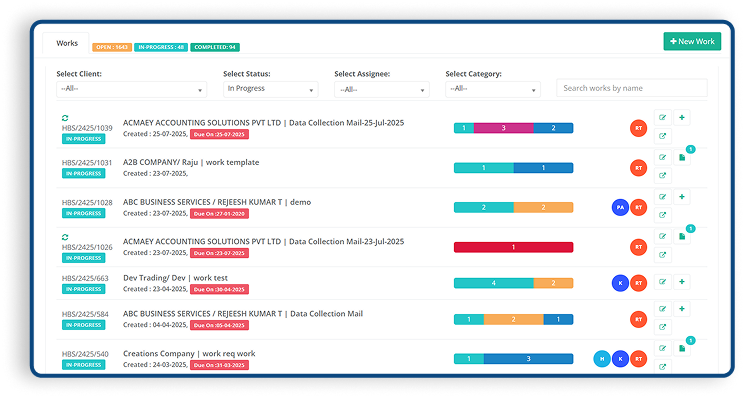Edit work HBS/2425/584

point(662,309)
